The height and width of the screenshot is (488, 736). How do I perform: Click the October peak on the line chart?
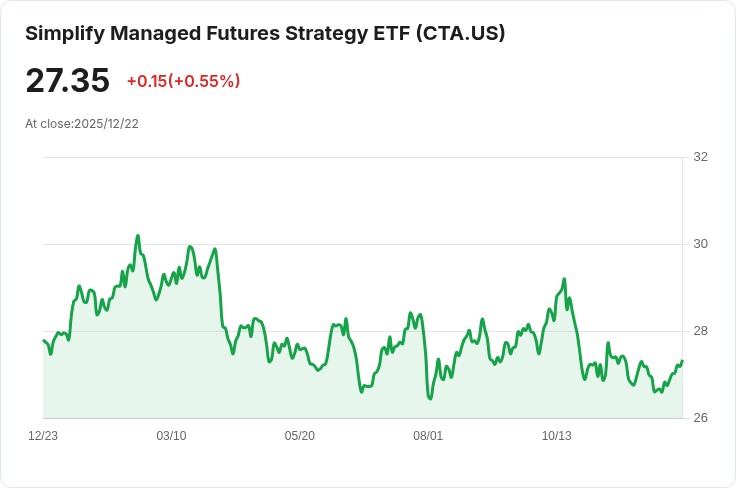564,279
